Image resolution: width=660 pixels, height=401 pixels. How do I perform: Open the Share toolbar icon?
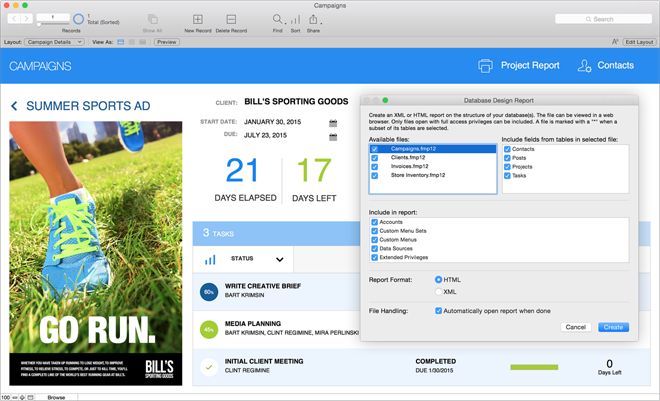pyautogui.click(x=313, y=19)
